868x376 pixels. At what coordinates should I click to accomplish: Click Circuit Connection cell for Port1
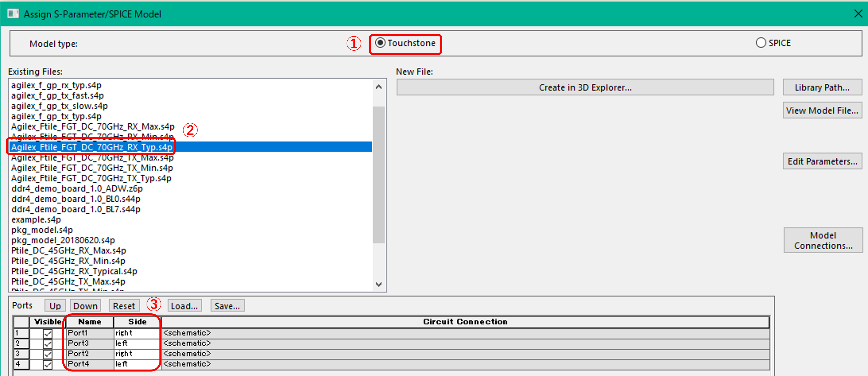pyautogui.click(x=465, y=333)
